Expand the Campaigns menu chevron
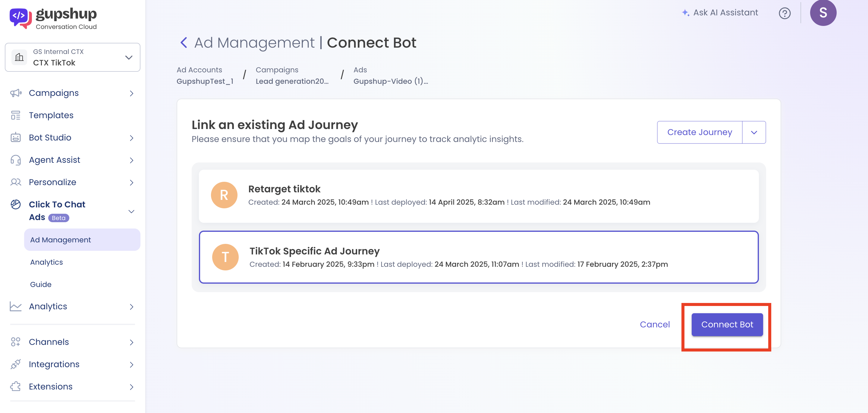The height and width of the screenshot is (413, 868). click(x=131, y=93)
